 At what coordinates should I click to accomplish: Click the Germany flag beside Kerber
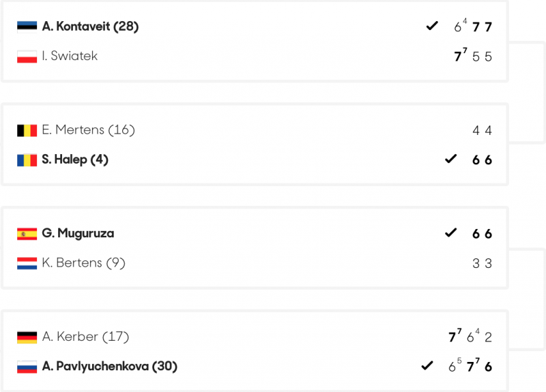click(27, 337)
